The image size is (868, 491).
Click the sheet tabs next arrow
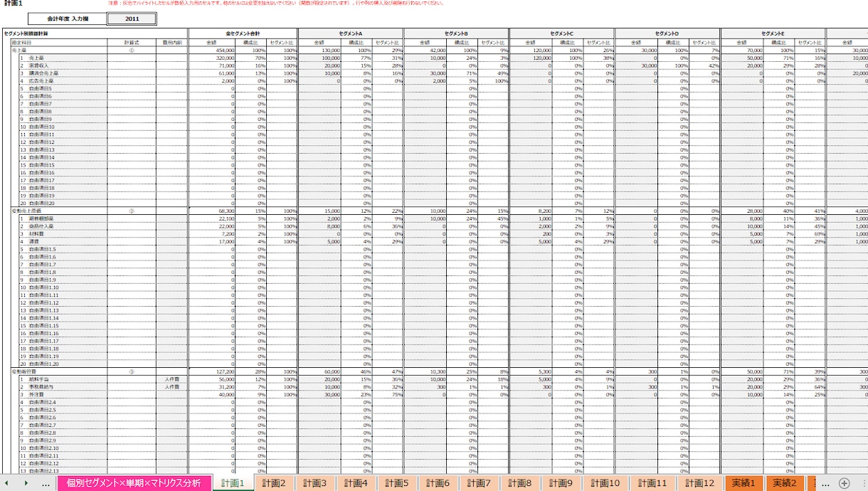26,483
